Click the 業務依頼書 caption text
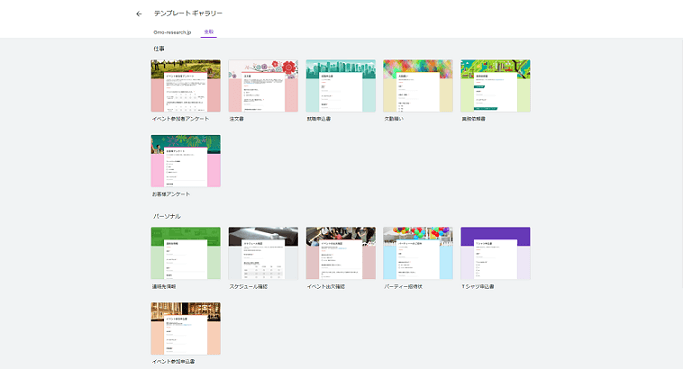683x369 pixels. click(473, 119)
